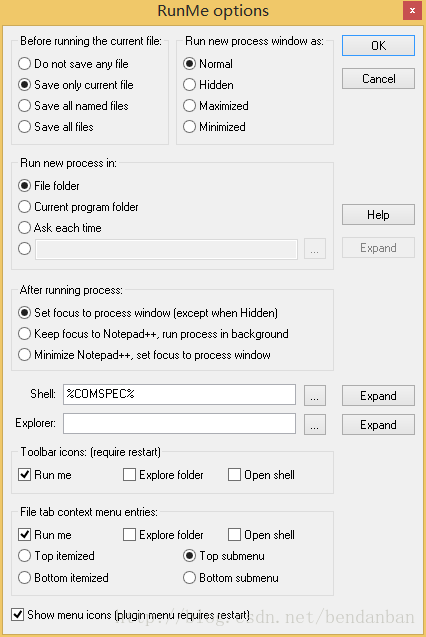This screenshot has height=637, width=426.
Task: Choose 'Current program folder' for new process
Action: click(78, 207)
